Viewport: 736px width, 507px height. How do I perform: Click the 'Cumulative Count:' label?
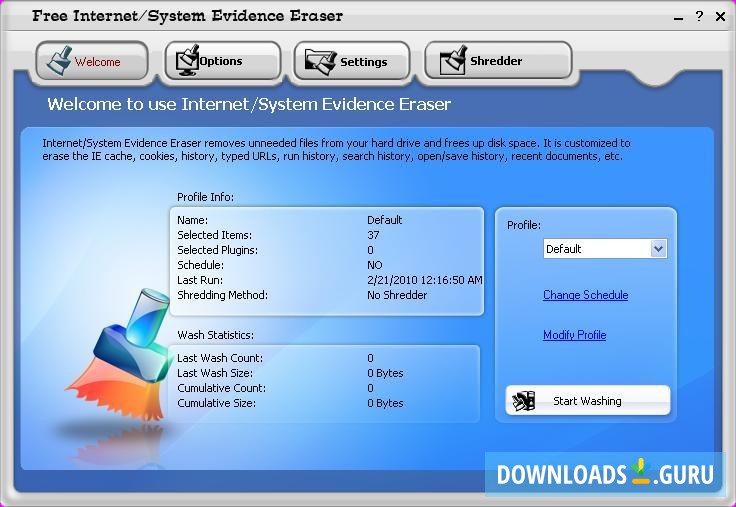pos(222,388)
